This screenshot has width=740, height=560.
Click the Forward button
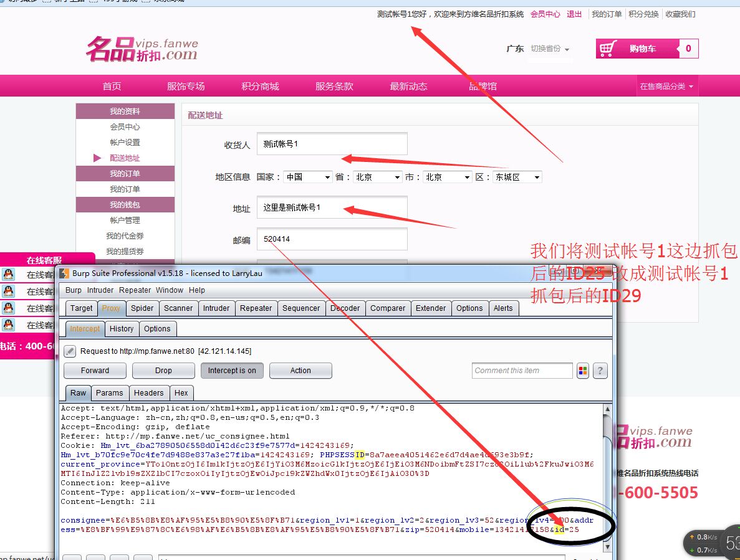coord(95,371)
